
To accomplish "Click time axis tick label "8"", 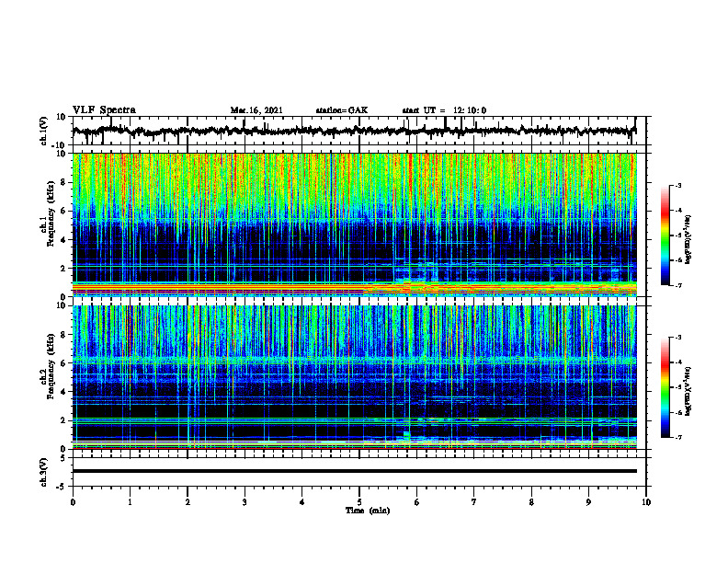I will click(531, 502).
